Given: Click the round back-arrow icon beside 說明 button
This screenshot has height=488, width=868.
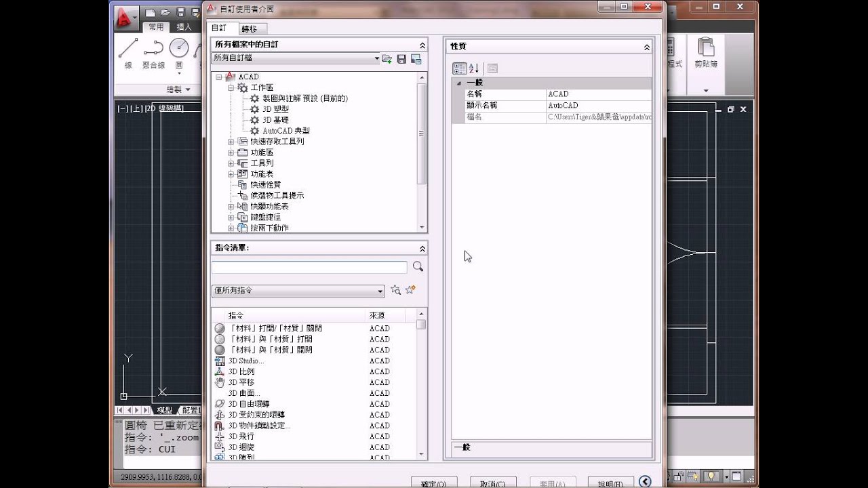Looking at the screenshot, I should point(645,481).
